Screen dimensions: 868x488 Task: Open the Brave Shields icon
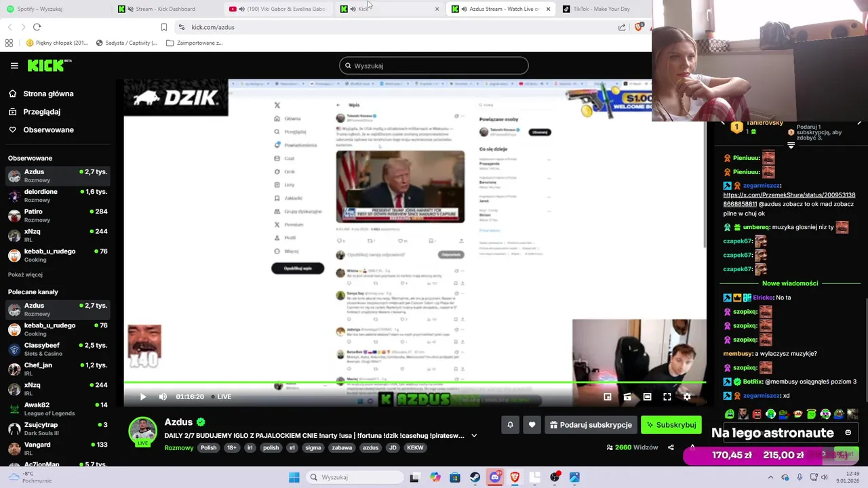tap(639, 27)
